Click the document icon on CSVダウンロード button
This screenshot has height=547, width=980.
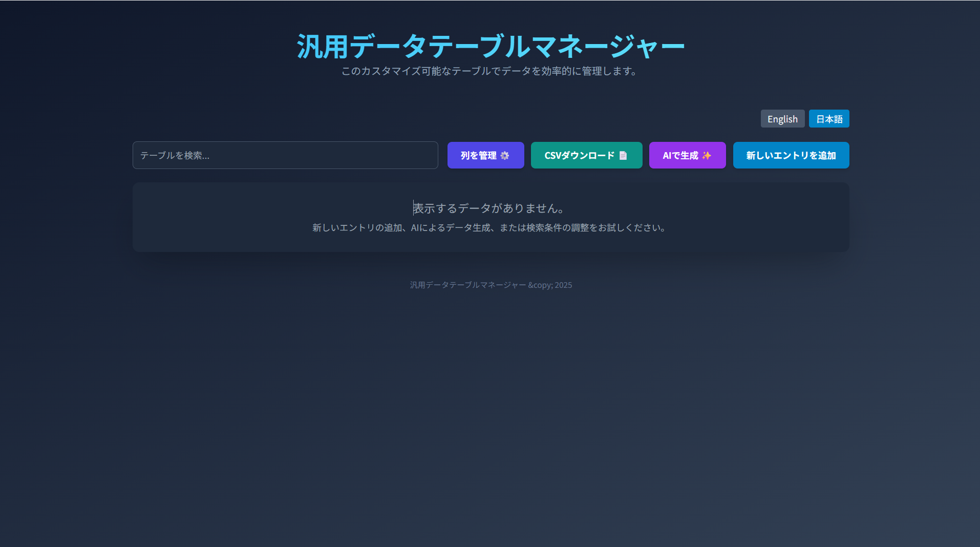click(x=623, y=156)
